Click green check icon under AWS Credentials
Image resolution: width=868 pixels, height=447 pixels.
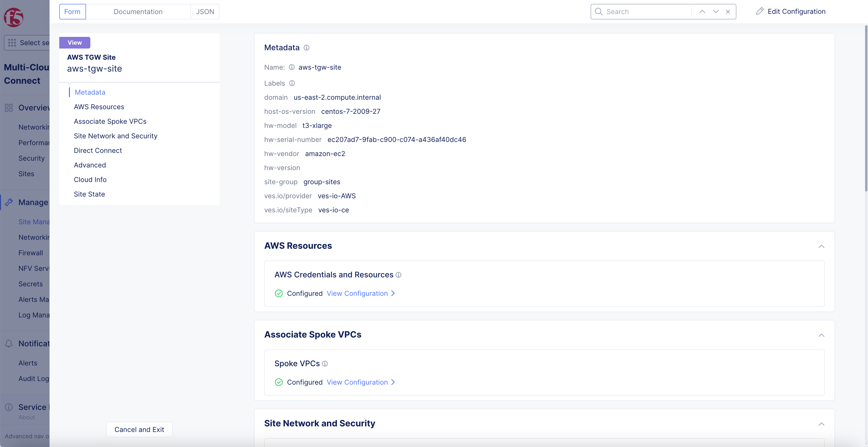pos(279,294)
